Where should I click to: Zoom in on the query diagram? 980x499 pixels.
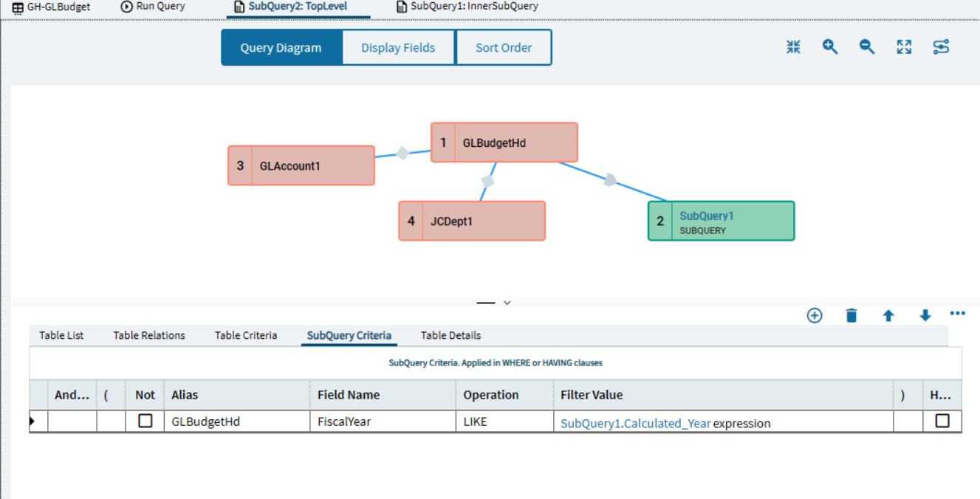830,47
